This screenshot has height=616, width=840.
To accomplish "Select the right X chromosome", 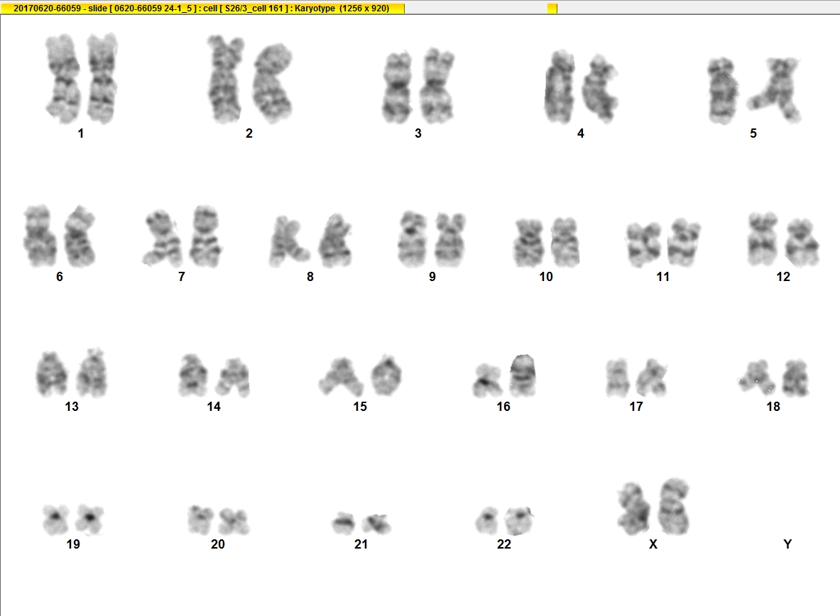I will click(x=675, y=507).
